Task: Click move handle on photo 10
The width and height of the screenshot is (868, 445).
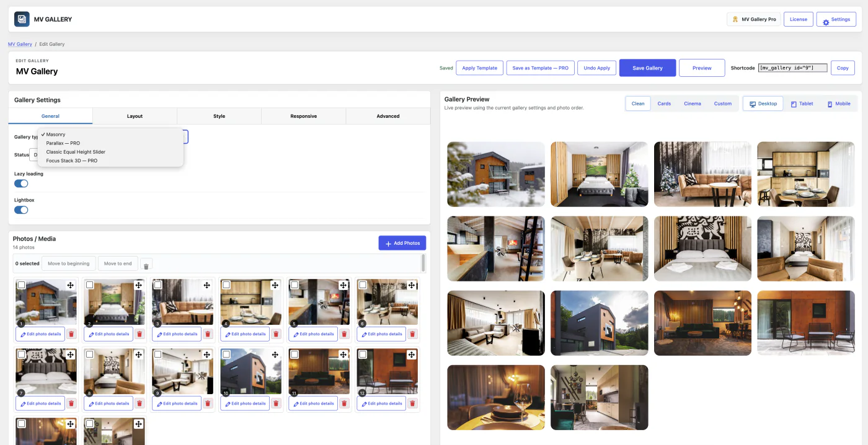Action: pyautogui.click(x=275, y=355)
